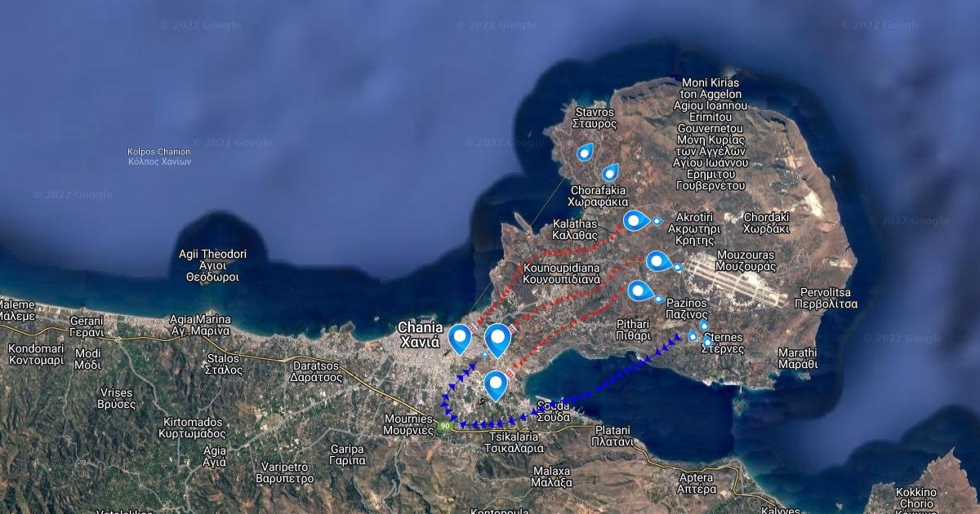
Task: Click the Aptera Άπτερα label
Action: coord(697,484)
